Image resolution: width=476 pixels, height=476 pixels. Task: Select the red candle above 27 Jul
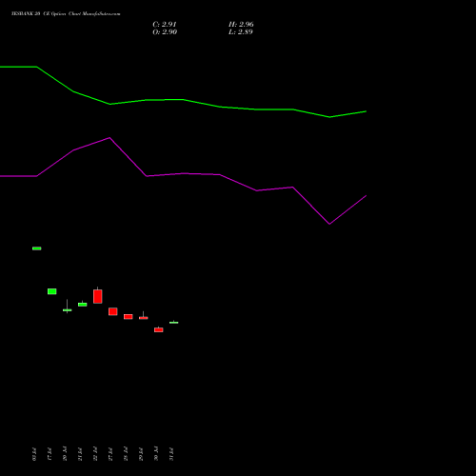[x=113, y=311]
